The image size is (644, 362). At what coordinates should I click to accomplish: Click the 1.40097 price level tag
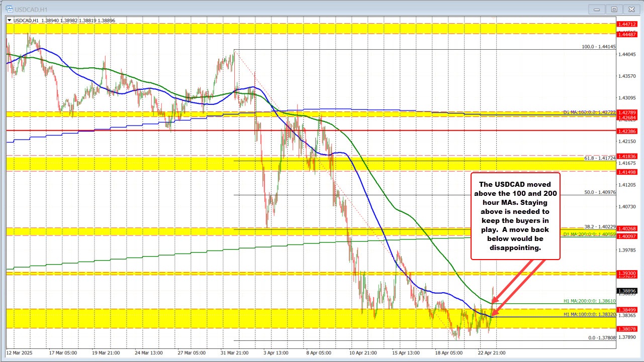point(627,236)
